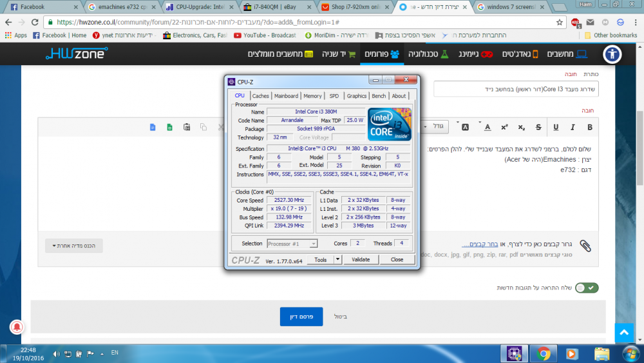Click the blue document paste icon
The height and width of the screenshot is (363, 644).
point(153,128)
